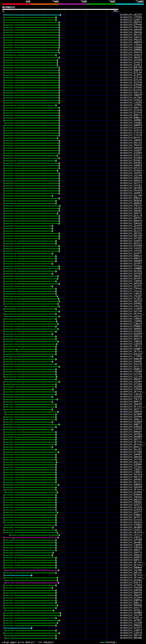The height and width of the screenshot is (644, 146).
Task: Select label UniRef100_Q6FLR2
Action: (131, 573)
